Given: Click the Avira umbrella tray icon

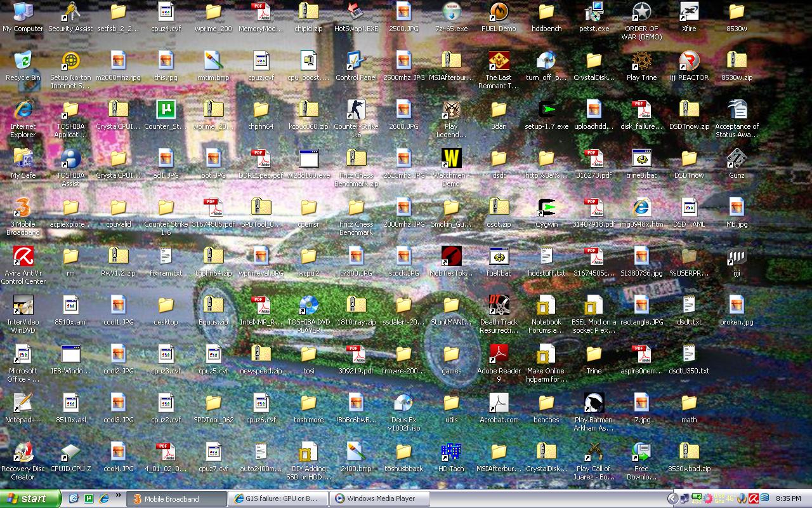Looking at the screenshot, I should 754,498.
